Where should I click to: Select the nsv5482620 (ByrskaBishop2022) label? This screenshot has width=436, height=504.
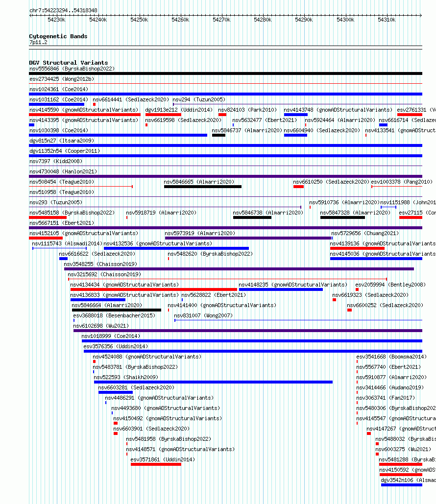click(210, 254)
